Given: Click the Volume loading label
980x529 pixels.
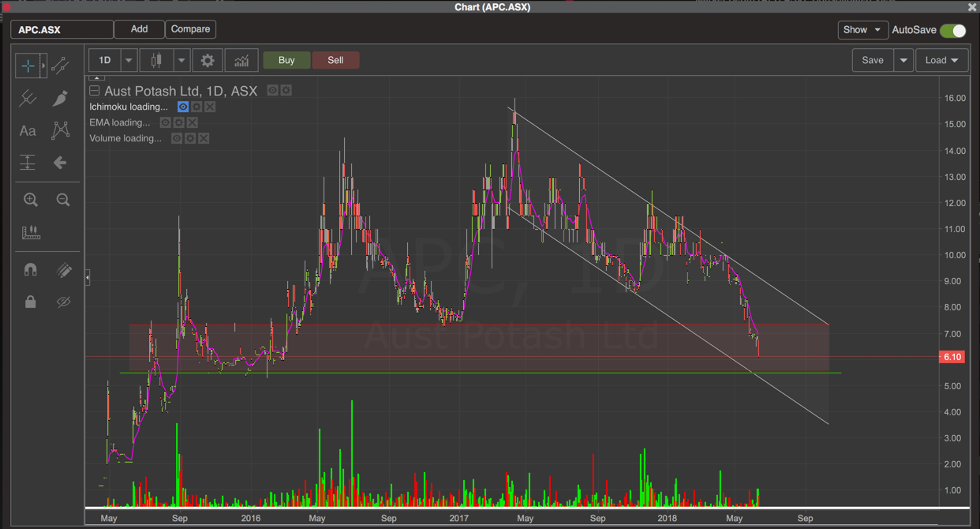Looking at the screenshot, I should click(x=125, y=138).
